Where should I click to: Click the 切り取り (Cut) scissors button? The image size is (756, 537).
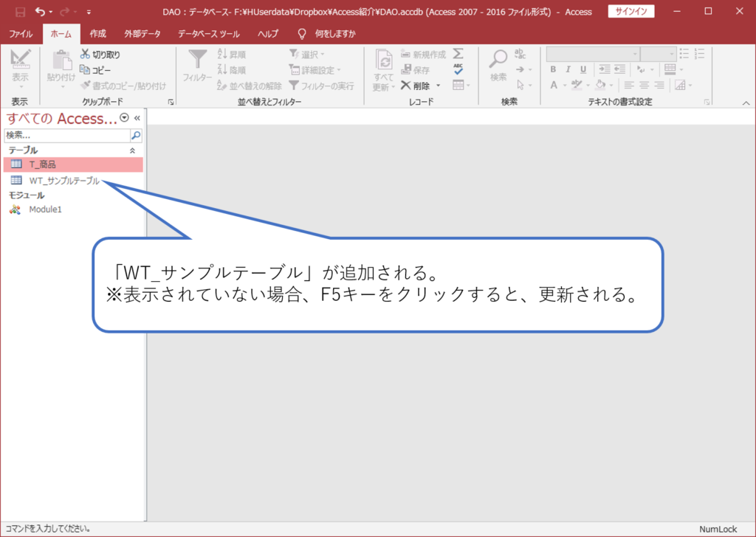(x=100, y=54)
